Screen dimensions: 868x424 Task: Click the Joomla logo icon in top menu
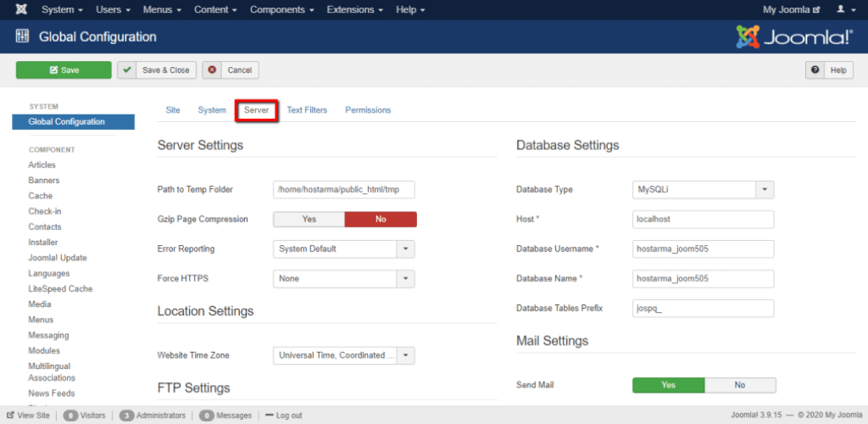pyautogui.click(x=21, y=9)
